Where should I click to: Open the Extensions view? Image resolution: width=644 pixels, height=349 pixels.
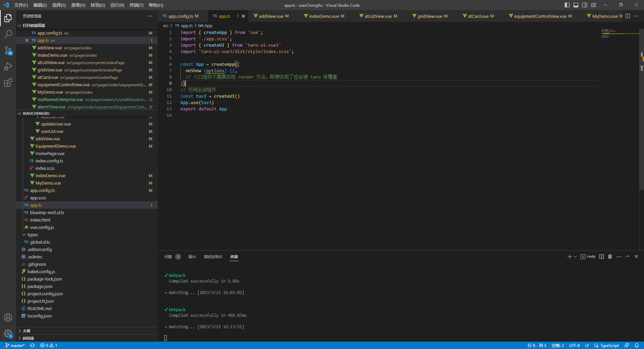point(8,83)
